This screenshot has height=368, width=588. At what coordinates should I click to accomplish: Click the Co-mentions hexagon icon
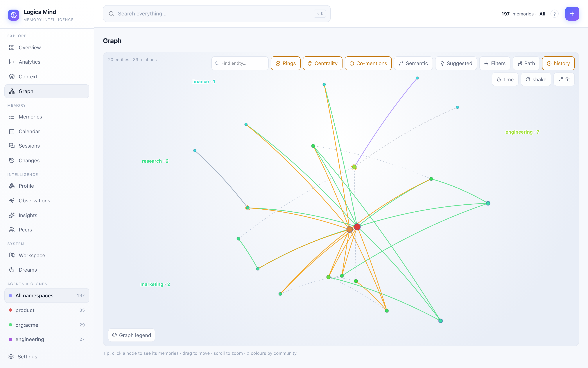click(x=352, y=63)
